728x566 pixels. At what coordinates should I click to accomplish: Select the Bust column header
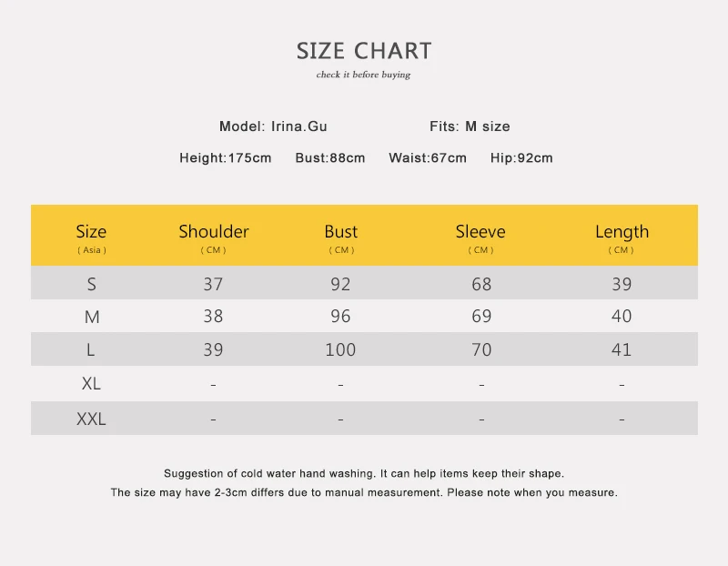(x=341, y=237)
